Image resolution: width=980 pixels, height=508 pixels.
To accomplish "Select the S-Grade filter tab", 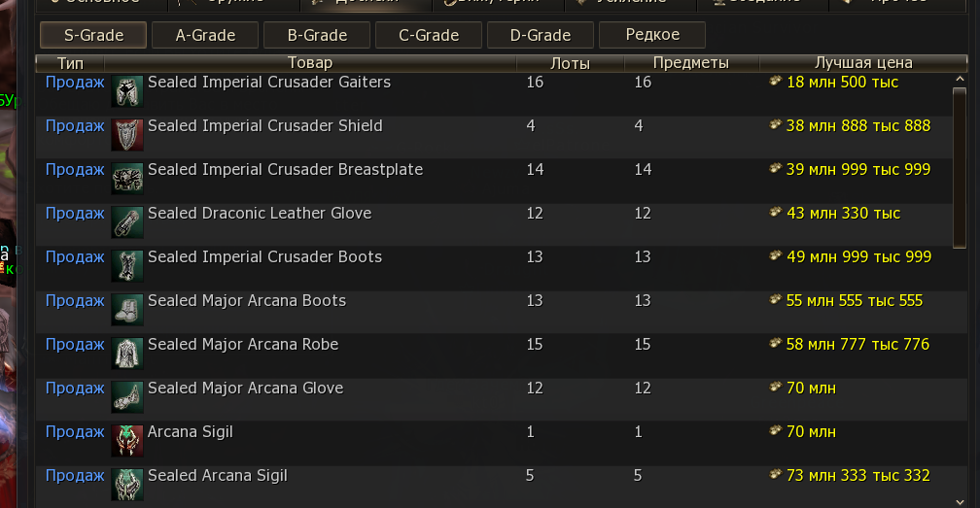I will pyautogui.click(x=93, y=36).
